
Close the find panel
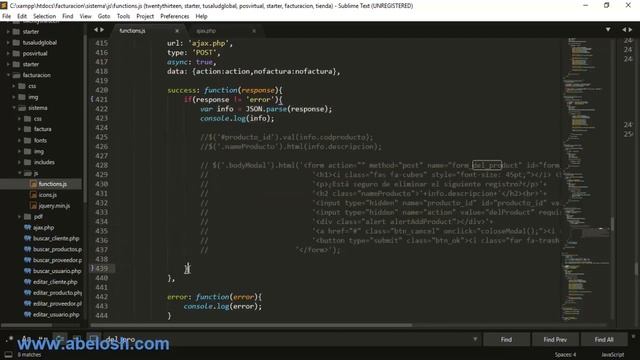pos(633,337)
